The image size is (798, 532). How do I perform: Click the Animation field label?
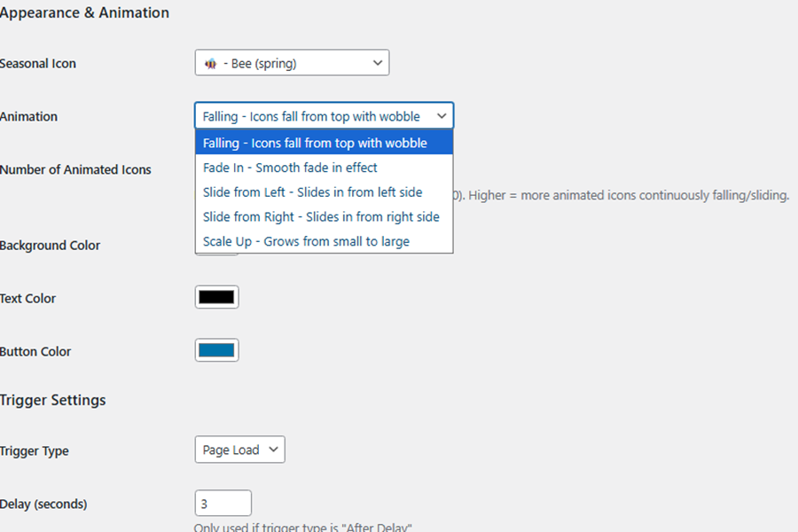tap(28, 116)
